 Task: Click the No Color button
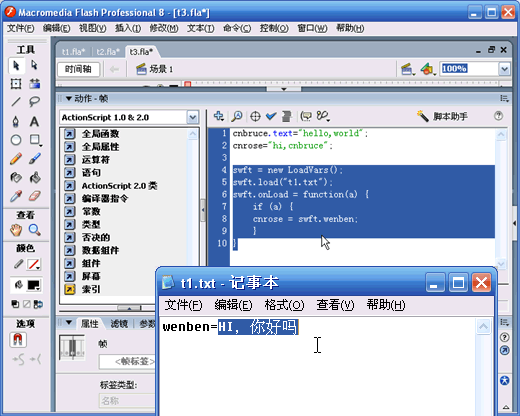[x=27, y=304]
